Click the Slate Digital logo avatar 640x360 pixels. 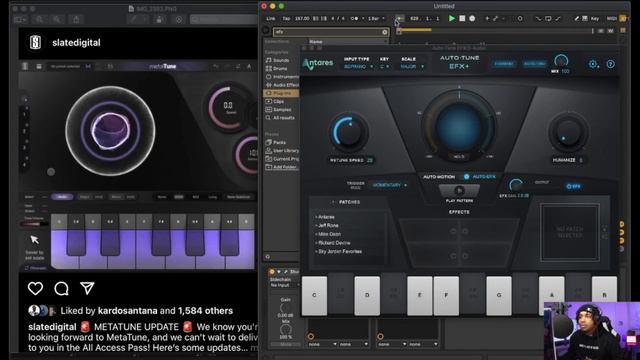(x=36, y=42)
